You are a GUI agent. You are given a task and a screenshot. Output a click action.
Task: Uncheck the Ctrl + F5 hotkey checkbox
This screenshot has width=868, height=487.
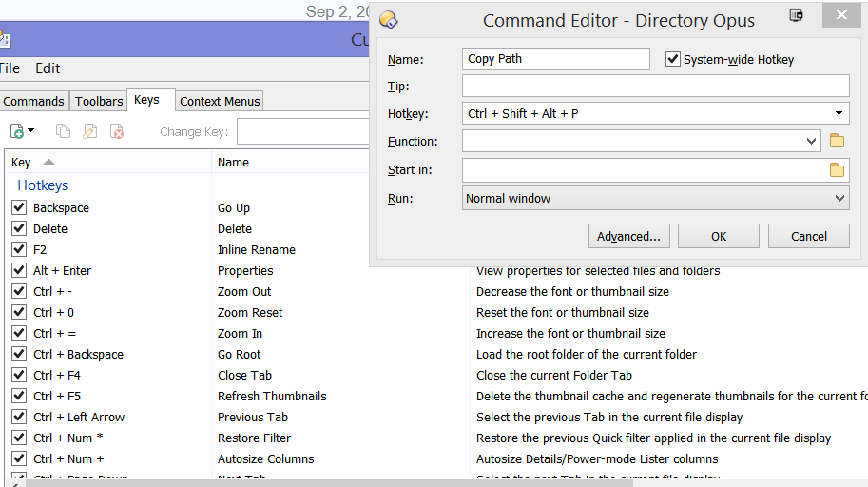click(19, 396)
